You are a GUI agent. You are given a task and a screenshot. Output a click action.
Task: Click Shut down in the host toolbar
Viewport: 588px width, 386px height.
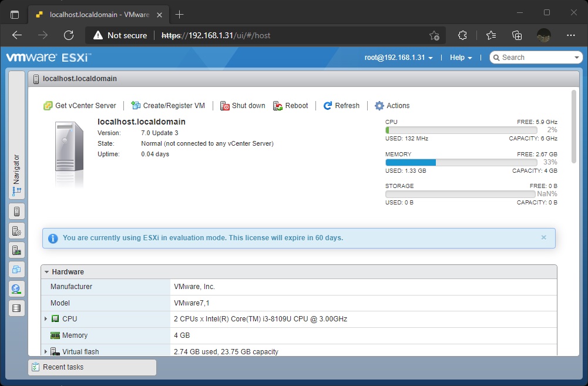coord(243,106)
